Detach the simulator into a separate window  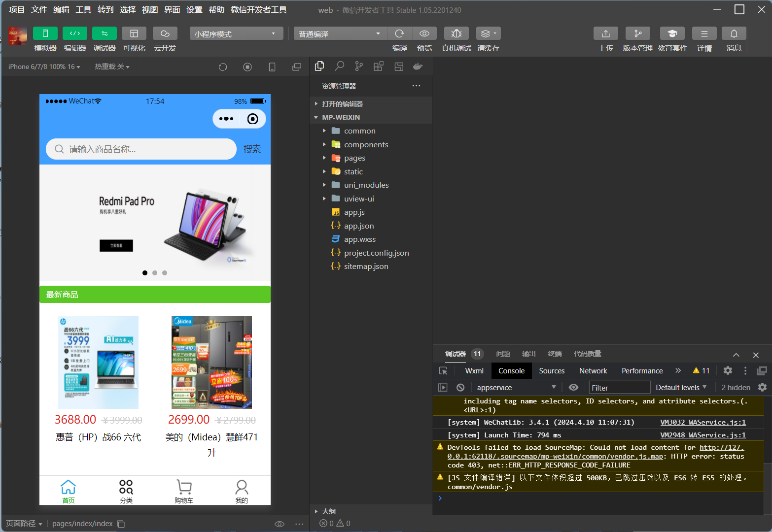coord(297,67)
